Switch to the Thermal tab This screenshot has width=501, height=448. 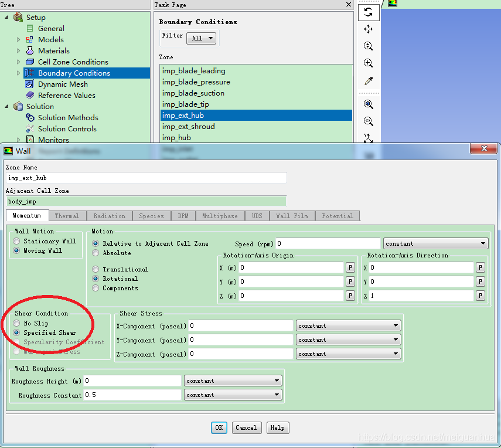(67, 216)
